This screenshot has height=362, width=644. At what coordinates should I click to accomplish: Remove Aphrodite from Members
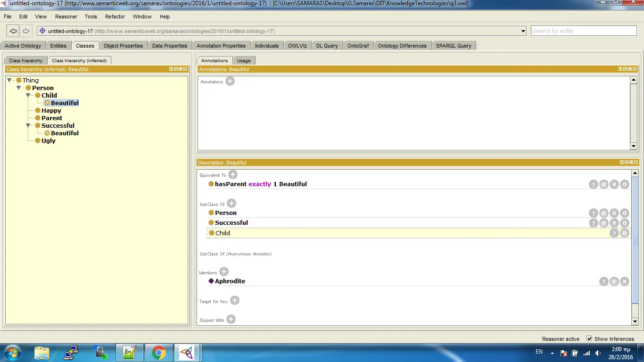625,281
